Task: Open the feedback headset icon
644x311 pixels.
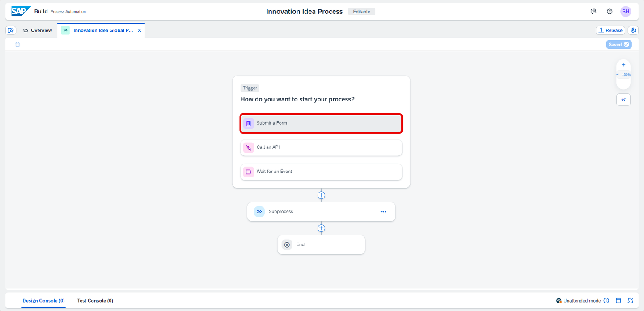Action: pyautogui.click(x=593, y=12)
